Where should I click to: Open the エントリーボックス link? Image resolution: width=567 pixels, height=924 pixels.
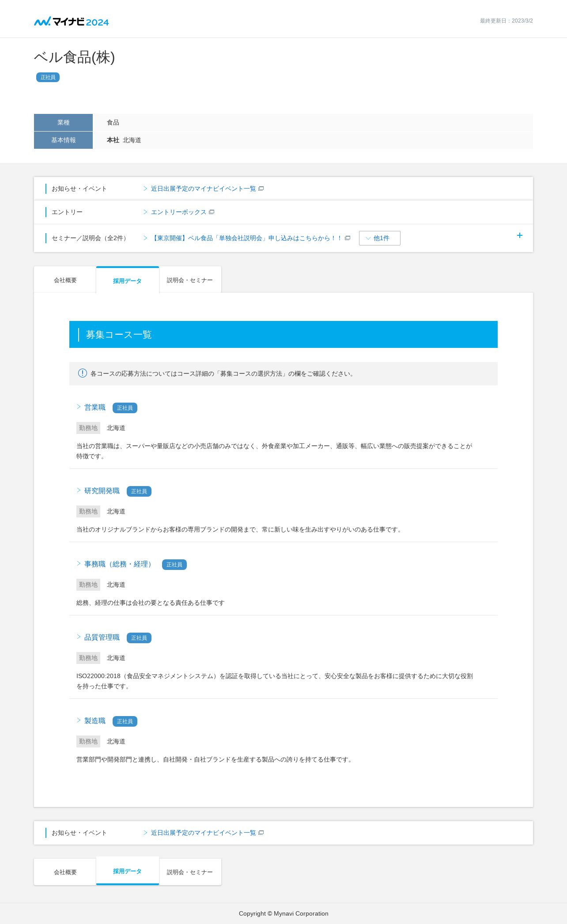pyautogui.click(x=178, y=212)
